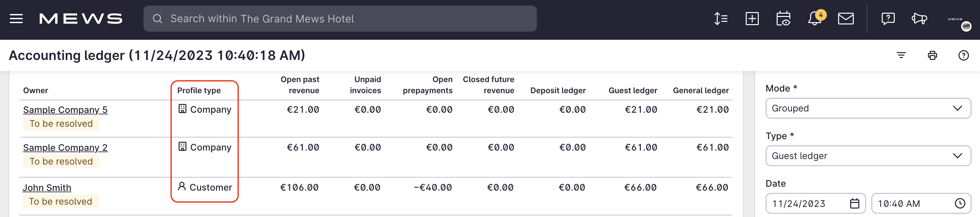This screenshot has width=980, height=217.
Task: Open the notifications bell
Action: tap(814, 19)
